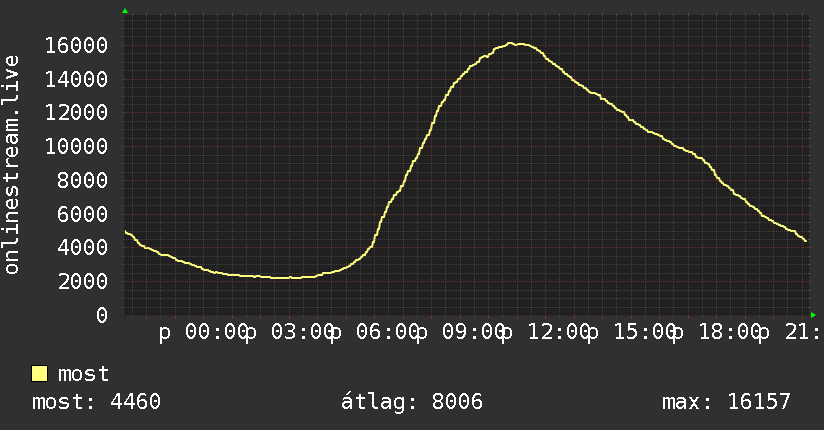The width and height of the screenshot is (824, 430).
Task: Click the 8000 y-axis tick label
Action: click(x=83, y=180)
